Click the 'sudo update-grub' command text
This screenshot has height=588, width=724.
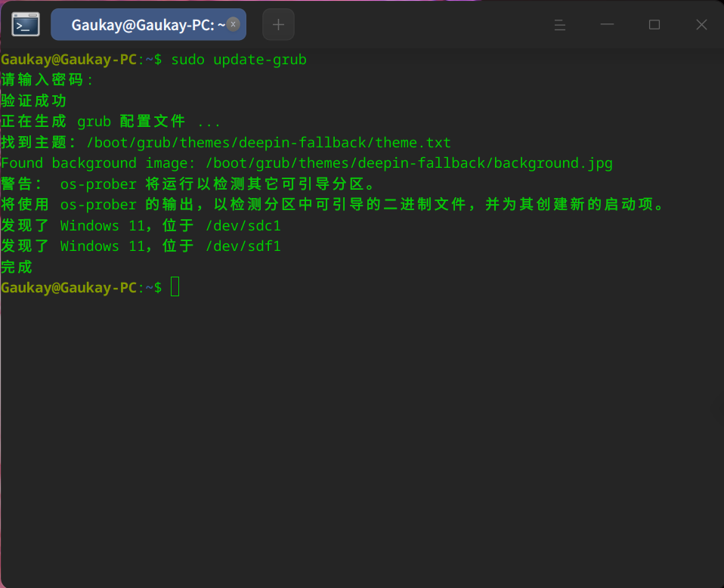coord(239,60)
